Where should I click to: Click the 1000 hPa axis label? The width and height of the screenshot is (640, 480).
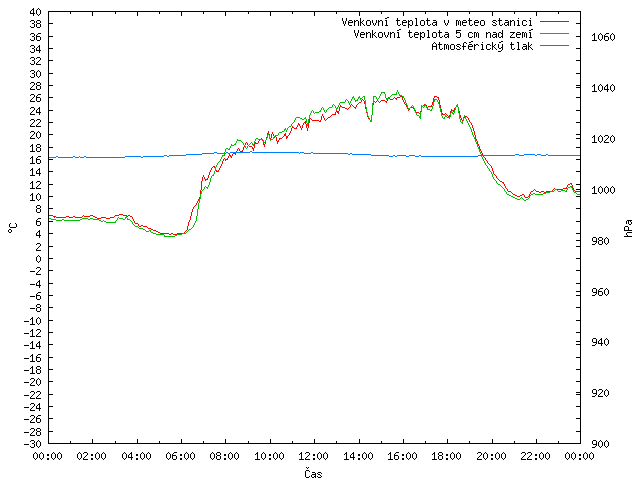tap(603, 190)
